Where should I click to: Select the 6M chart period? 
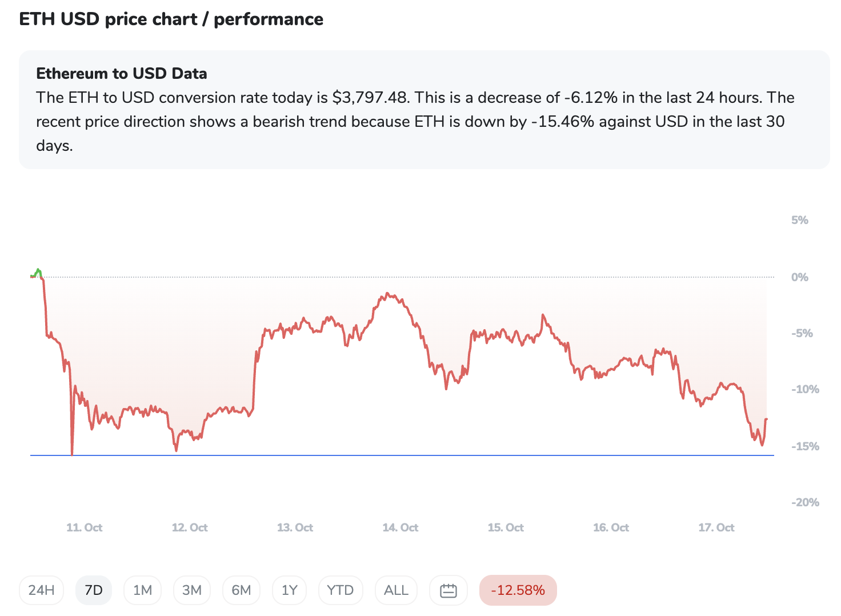tap(241, 590)
